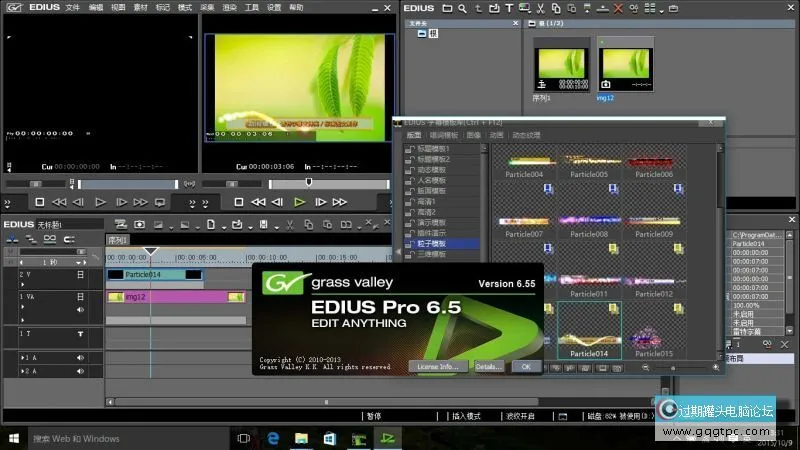
Task: Click OK on the EDIUS about dialog
Action: pyautogui.click(x=525, y=367)
